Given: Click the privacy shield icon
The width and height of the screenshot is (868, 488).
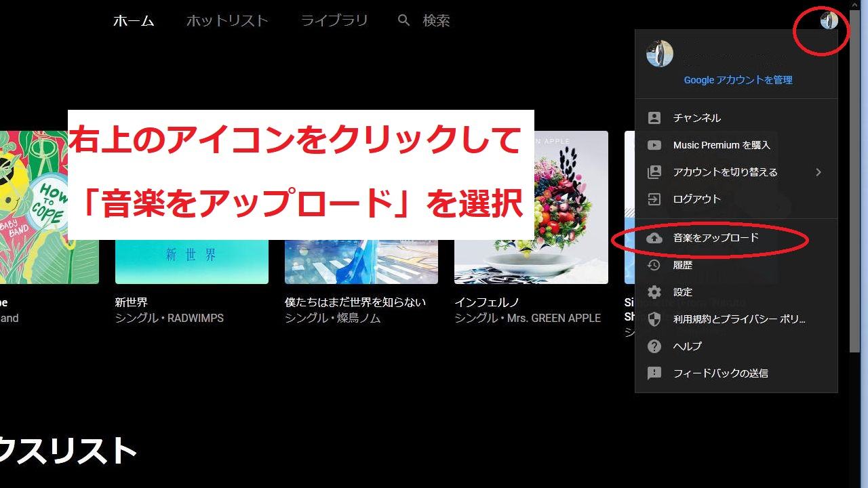Looking at the screenshot, I should click(x=654, y=319).
